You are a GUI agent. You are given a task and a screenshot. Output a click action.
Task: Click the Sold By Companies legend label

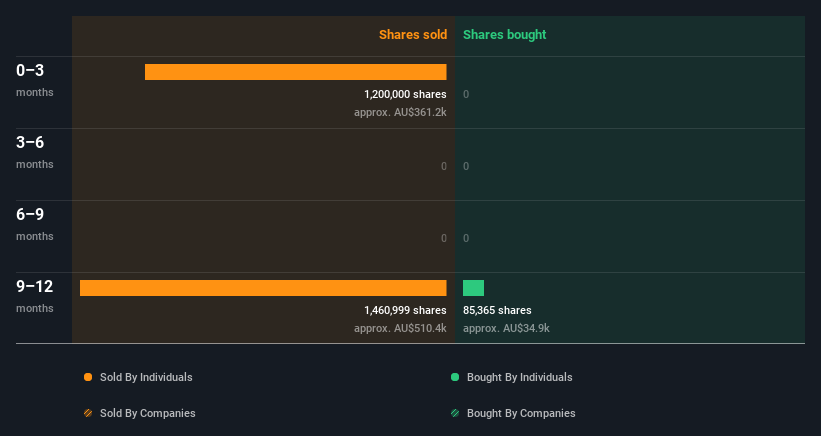click(x=148, y=413)
